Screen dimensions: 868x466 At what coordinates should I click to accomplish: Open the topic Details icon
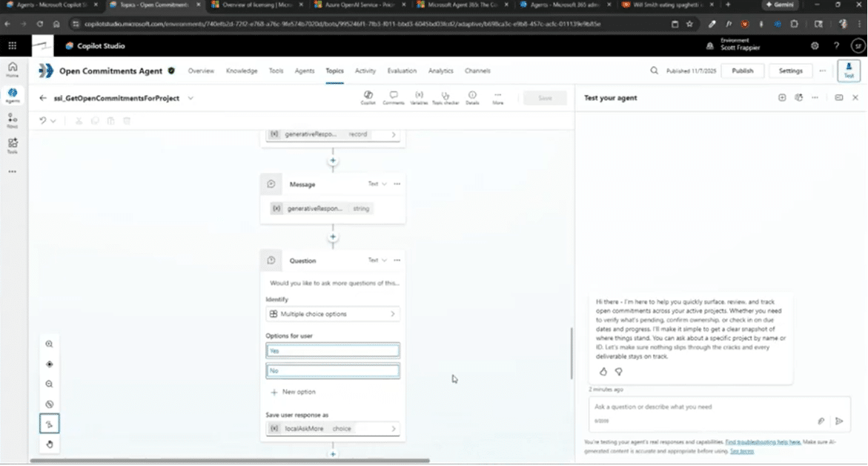click(x=472, y=97)
